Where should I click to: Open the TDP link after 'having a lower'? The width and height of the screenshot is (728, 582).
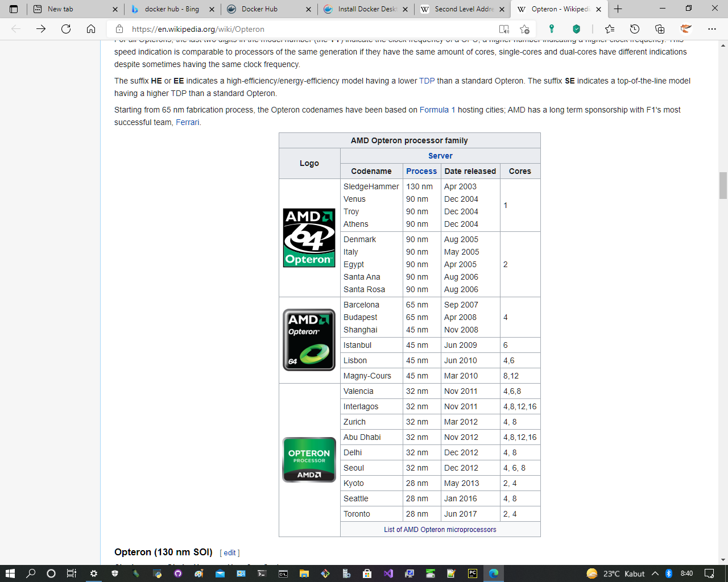[427, 81]
